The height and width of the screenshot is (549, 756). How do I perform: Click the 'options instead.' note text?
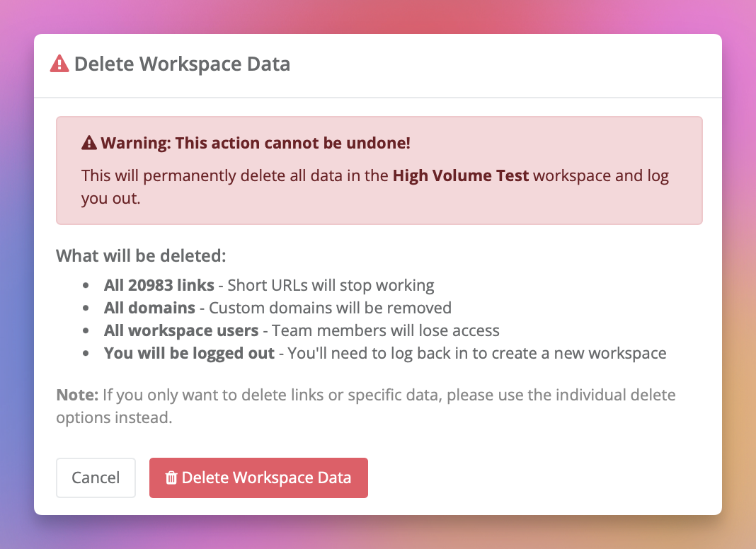coord(114,417)
